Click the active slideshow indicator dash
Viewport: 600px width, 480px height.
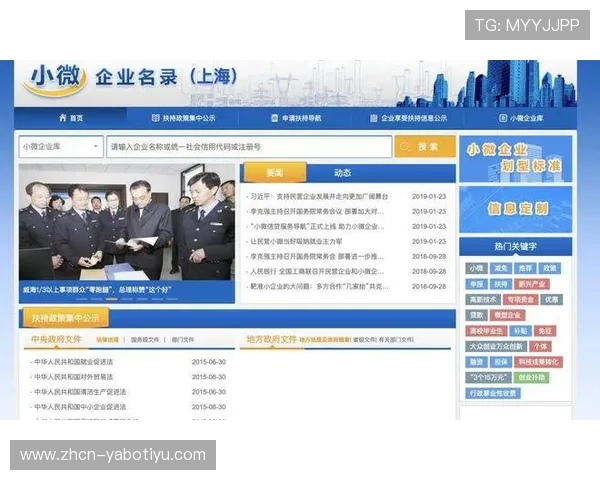112,299
